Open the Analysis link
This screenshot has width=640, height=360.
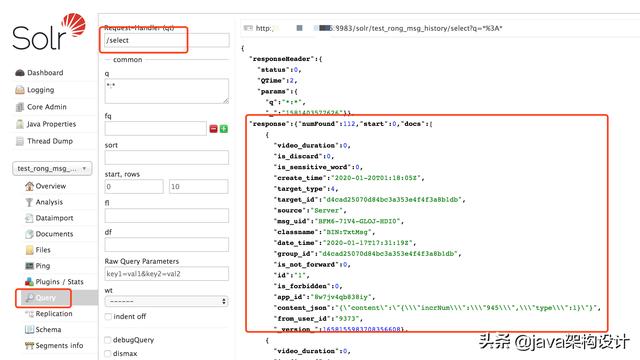tap(49, 202)
